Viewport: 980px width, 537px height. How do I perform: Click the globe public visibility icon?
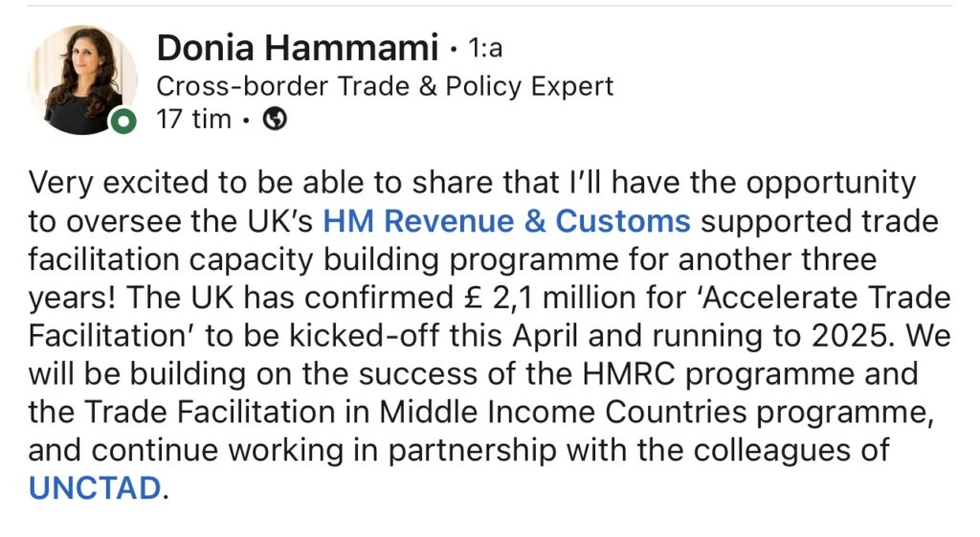pos(275,118)
